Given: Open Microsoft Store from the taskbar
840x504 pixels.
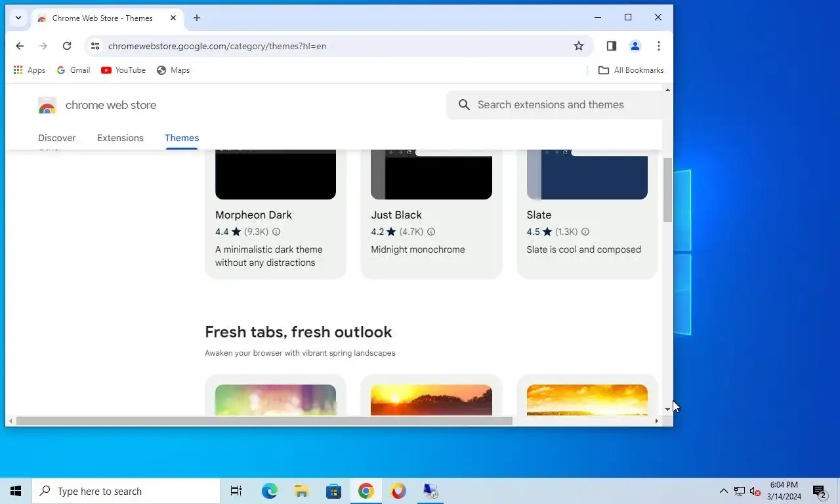Looking at the screenshot, I should coord(334,491).
